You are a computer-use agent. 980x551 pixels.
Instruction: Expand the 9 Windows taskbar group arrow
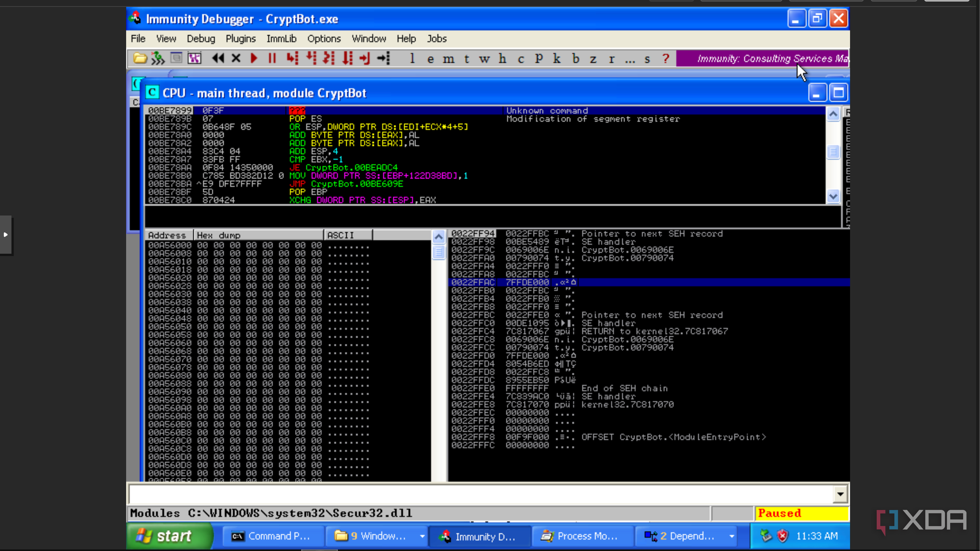422,536
